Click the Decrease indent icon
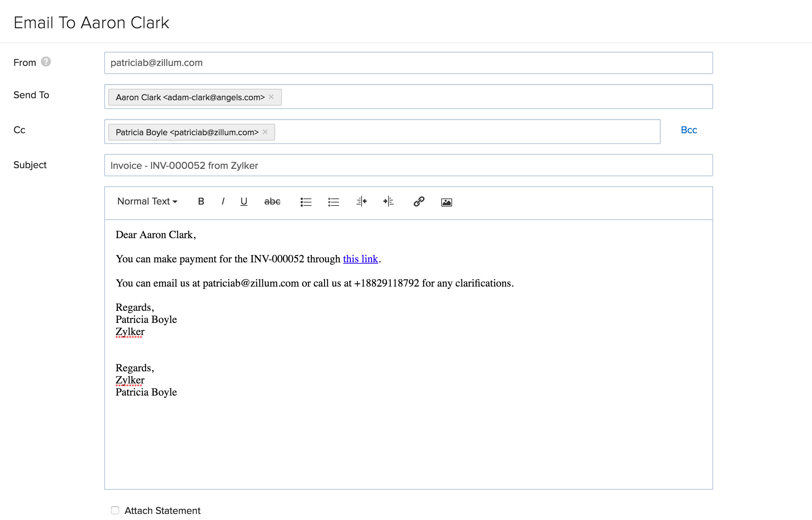This screenshot has width=812, height=520. 362,202
